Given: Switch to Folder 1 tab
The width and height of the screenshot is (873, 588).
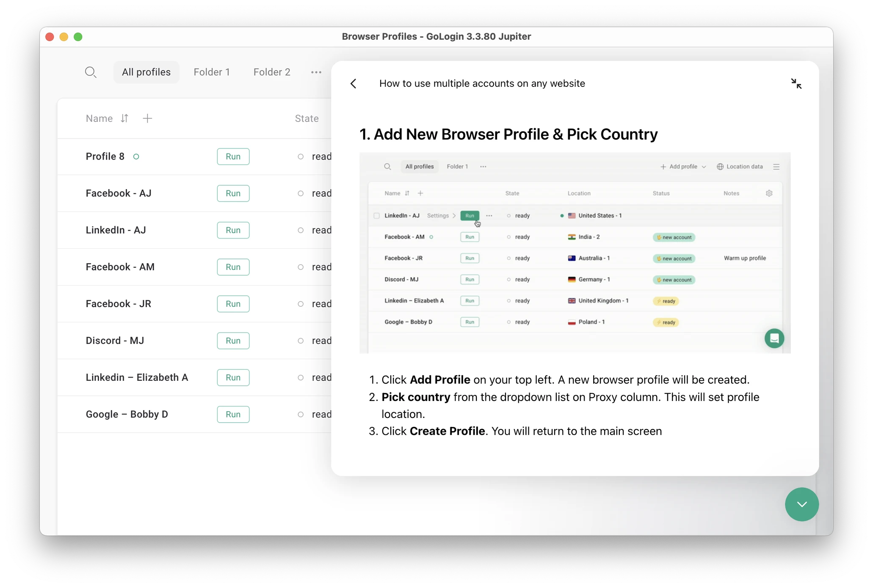Looking at the screenshot, I should coord(212,71).
